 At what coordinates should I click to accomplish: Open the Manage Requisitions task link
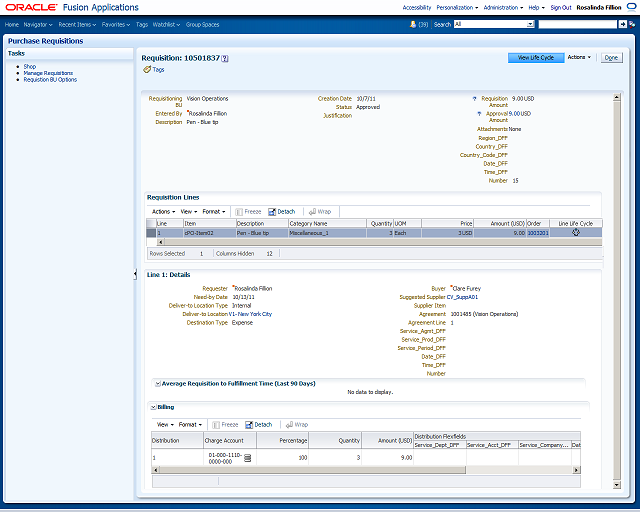pos(48,73)
